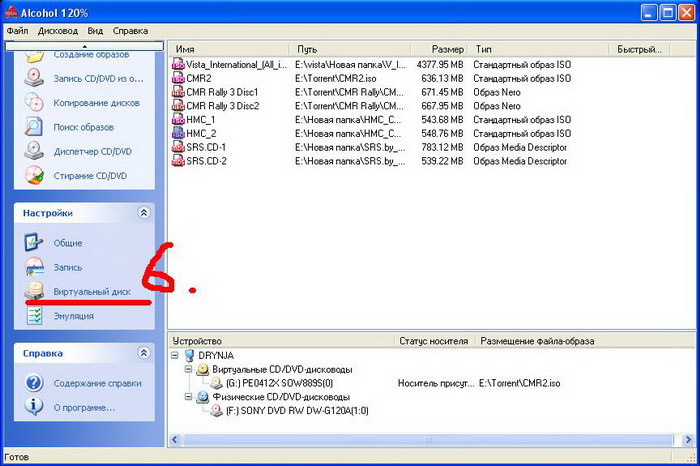Screen dimensions: 700x466
Task: Open the Вид menu
Action: tap(95, 31)
